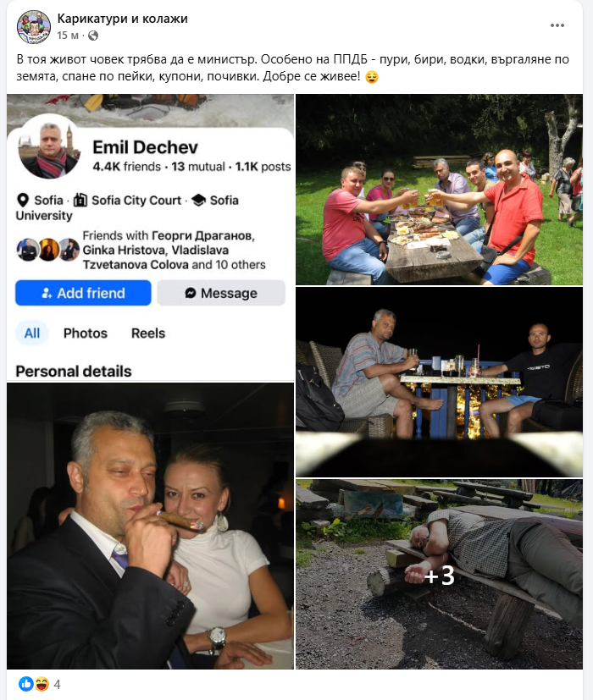Click the Message button
This screenshot has height=700, width=593.
(221, 293)
